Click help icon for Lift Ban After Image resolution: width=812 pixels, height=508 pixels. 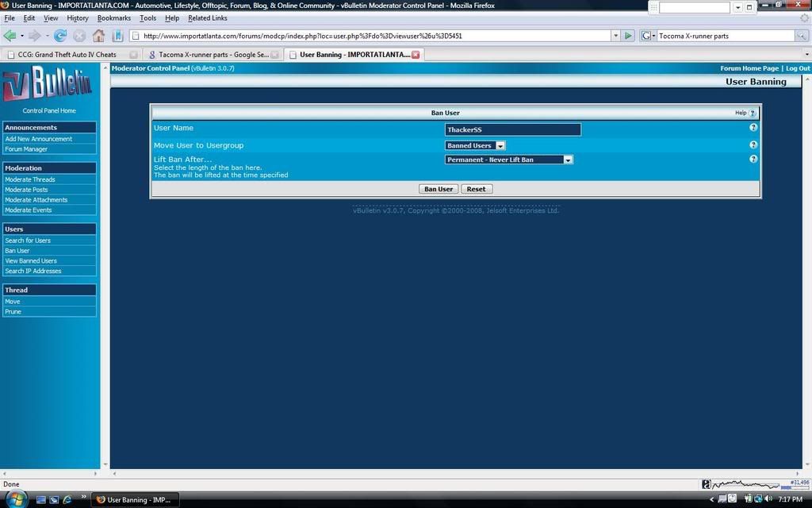click(753, 160)
